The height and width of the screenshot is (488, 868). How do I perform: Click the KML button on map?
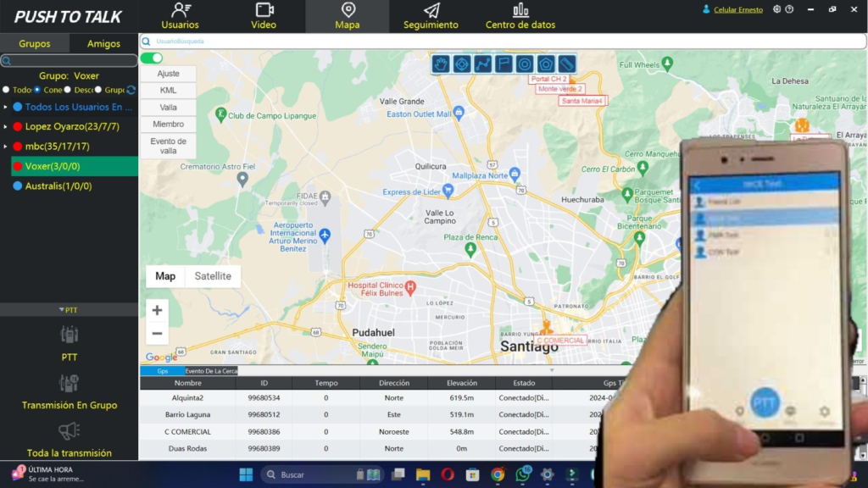pos(168,91)
